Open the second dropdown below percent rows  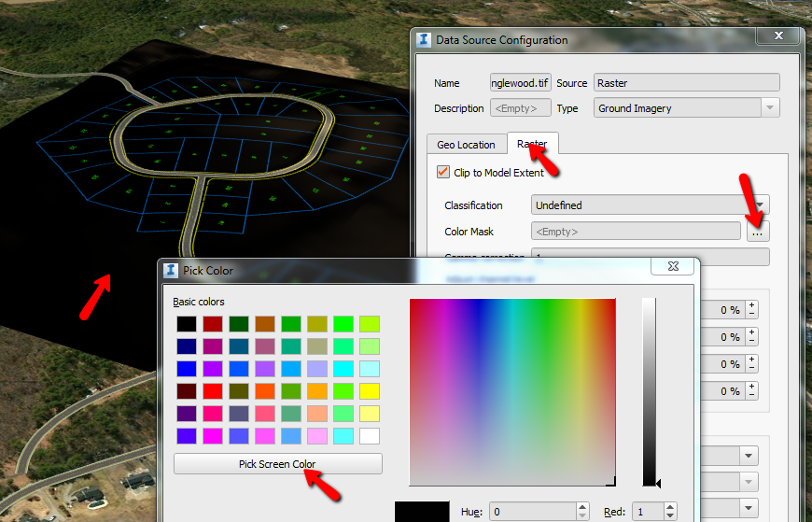(749, 482)
